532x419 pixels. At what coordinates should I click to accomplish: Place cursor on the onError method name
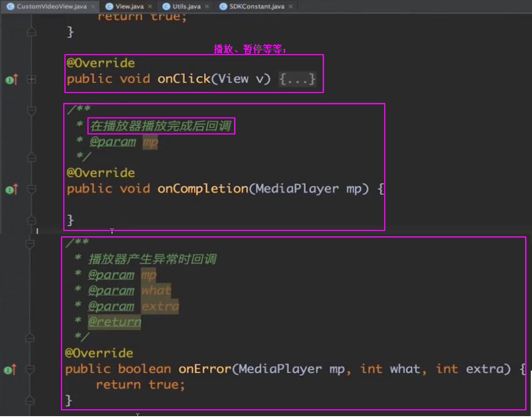pyautogui.click(x=204, y=369)
